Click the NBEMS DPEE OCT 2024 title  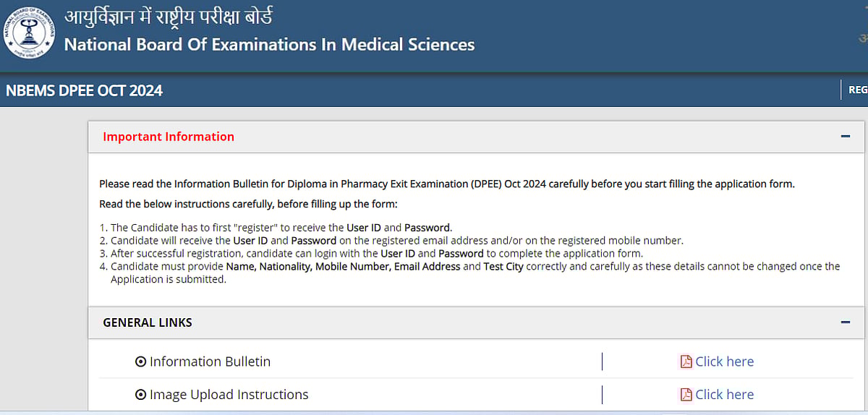point(84,90)
